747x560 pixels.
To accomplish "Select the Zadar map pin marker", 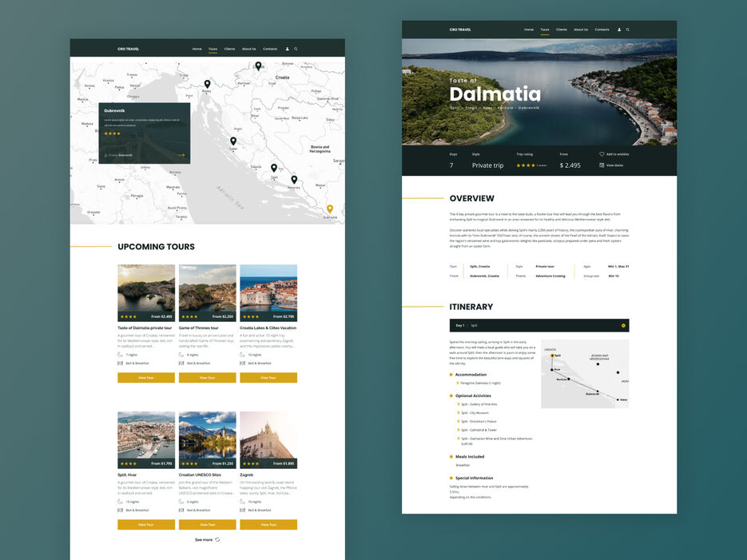I will 233,141.
